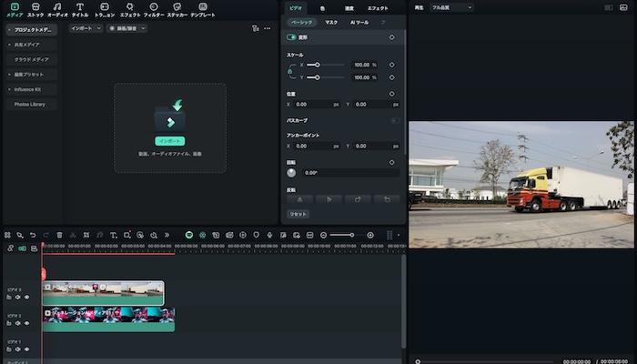The image size is (637, 364).
Task: Click the リセット button
Action: pos(298,214)
